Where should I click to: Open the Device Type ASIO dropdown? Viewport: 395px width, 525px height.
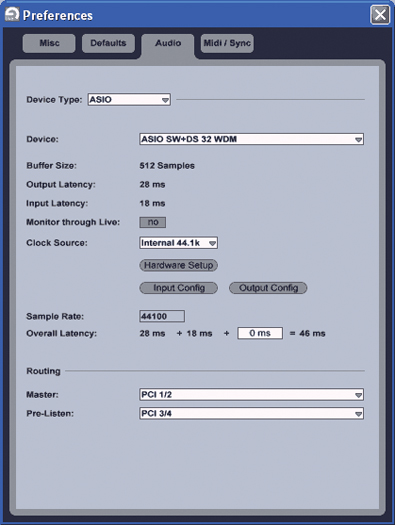pos(129,99)
